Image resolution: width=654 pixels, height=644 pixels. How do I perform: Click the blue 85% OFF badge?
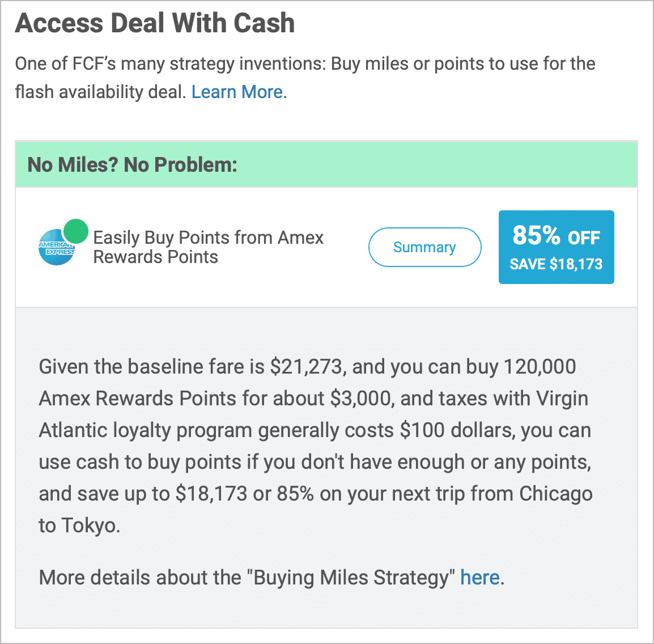[x=557, y=247]
